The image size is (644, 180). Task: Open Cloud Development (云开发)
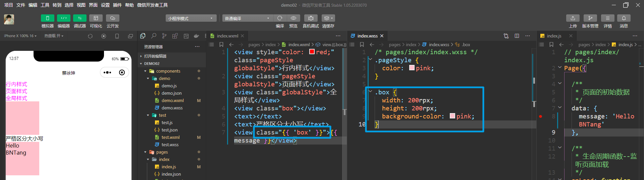(113, 18)
